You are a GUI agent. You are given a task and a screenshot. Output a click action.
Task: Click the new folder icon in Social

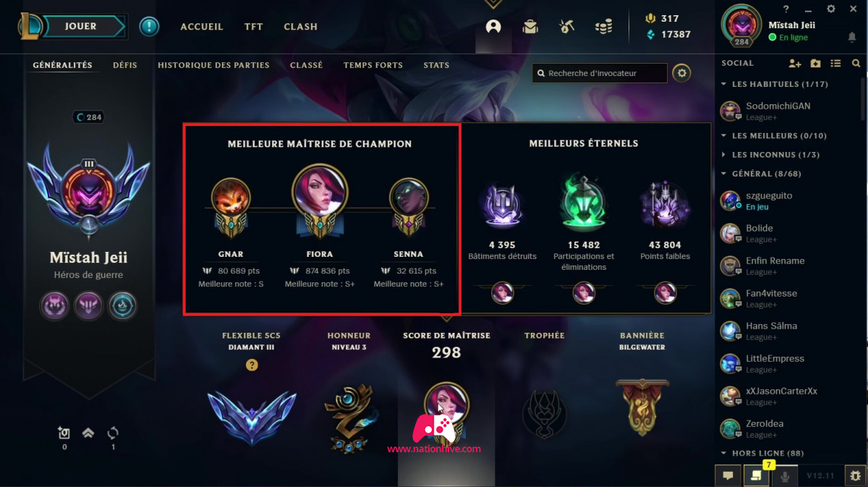click(815, 64)
